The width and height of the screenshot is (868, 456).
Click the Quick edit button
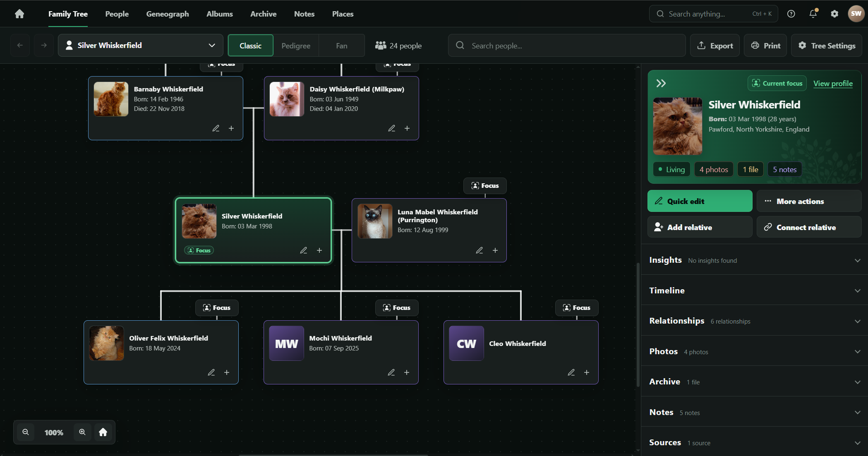[x=700, y=201]
